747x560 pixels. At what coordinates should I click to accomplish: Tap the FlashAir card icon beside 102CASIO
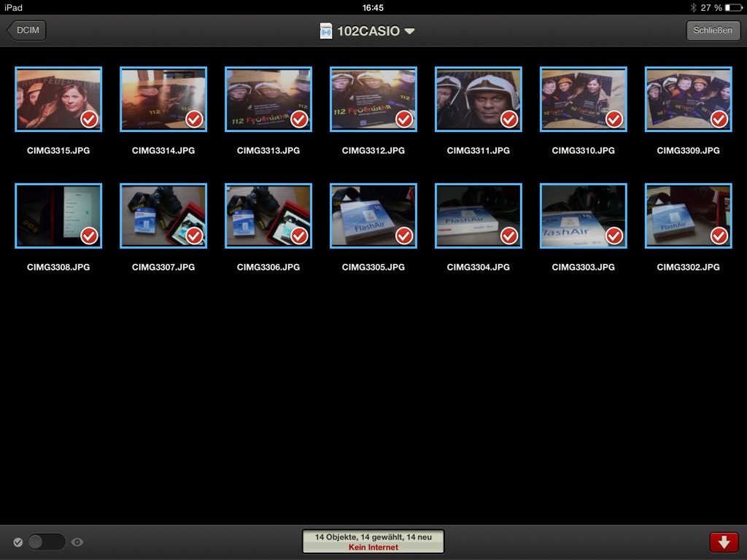point(326,31)
